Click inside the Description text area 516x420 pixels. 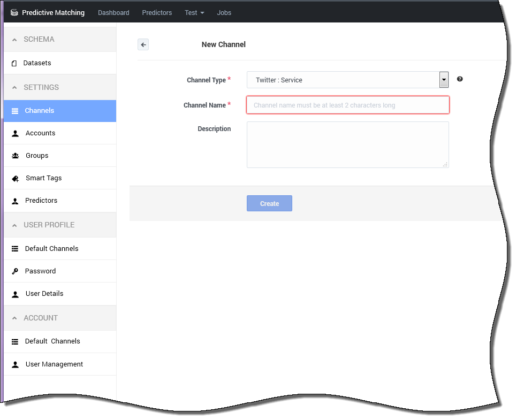pos(347,144)
